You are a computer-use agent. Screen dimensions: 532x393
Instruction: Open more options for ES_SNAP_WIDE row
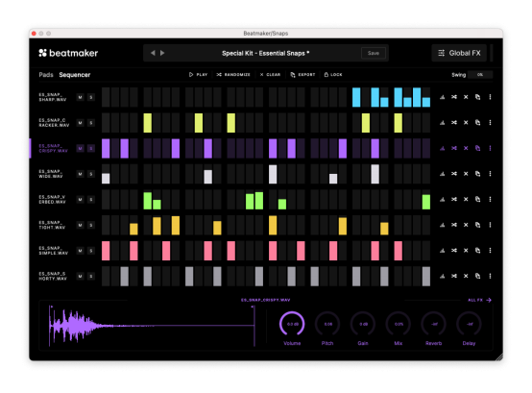tap(490, 174)
